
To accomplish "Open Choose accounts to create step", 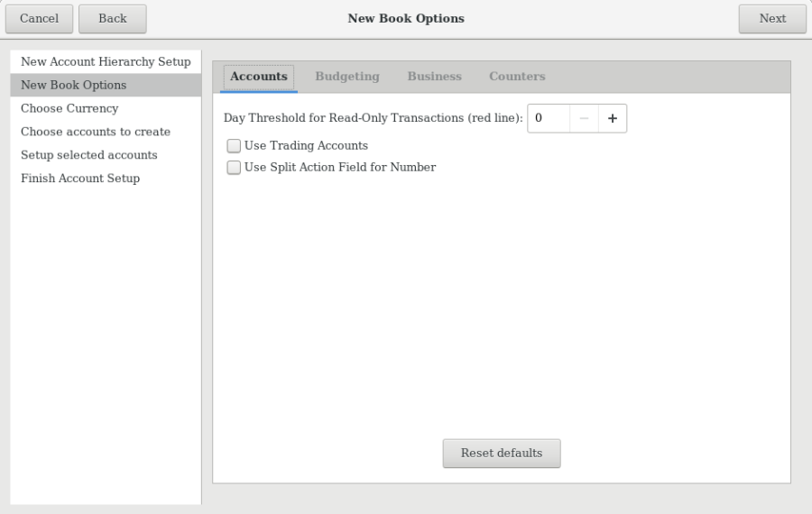I will pos(96,132).
